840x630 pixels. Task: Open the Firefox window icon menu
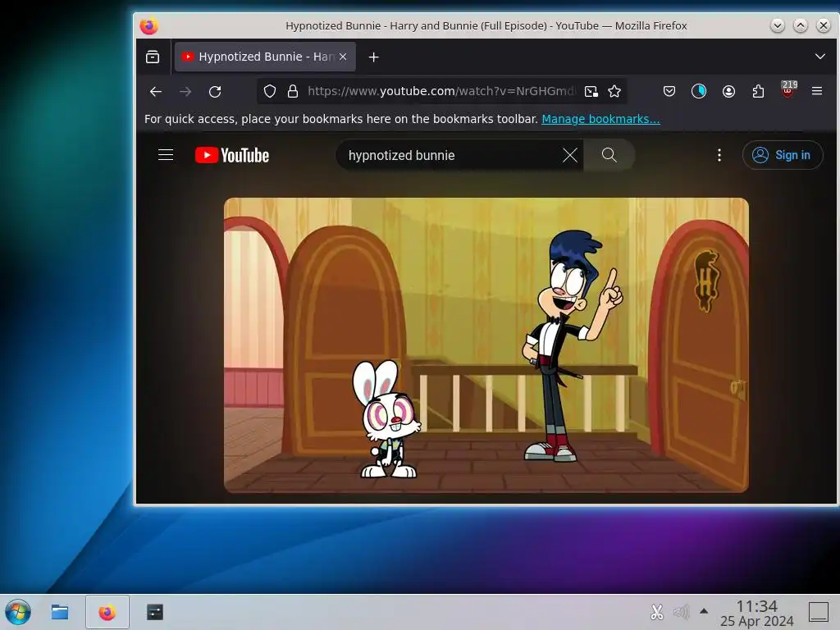coord(149,25)
